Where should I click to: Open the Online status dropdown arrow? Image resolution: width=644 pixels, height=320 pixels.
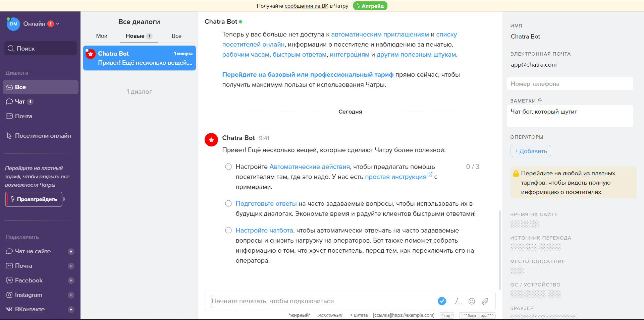coord(58,24)
